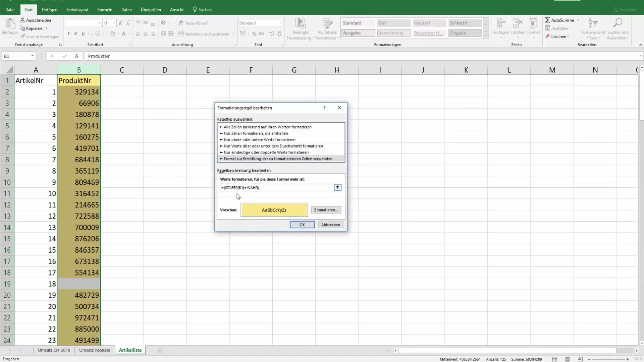
Task: Click the collapse dialog range icon
Action: (338, 188)
